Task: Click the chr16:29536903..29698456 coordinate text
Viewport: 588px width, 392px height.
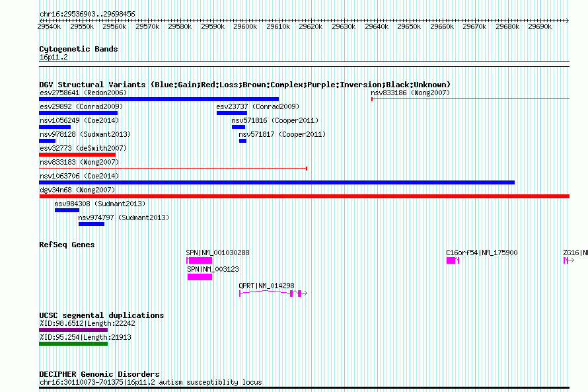Action: point(87,14)
